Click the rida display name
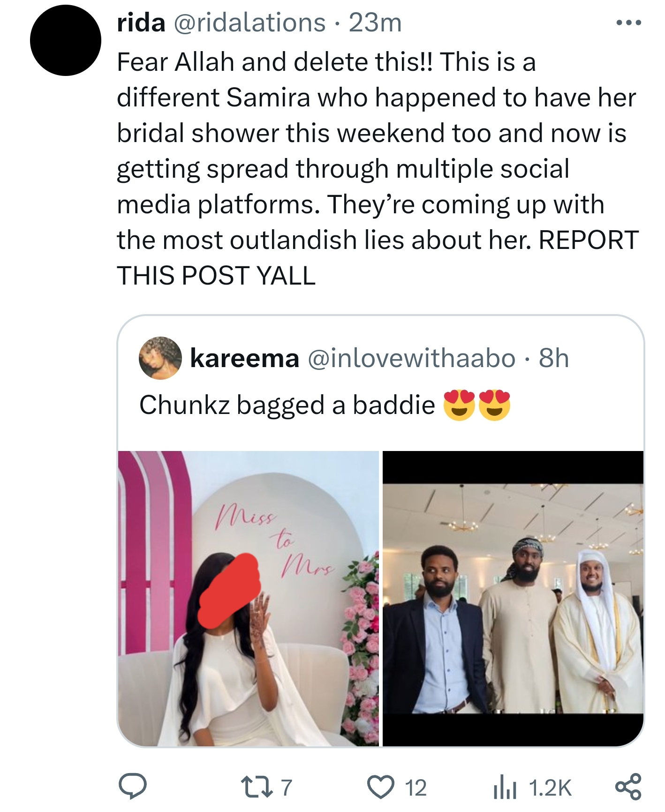The image size is (665, 812). pyautogui.click(x=141, y=23)
